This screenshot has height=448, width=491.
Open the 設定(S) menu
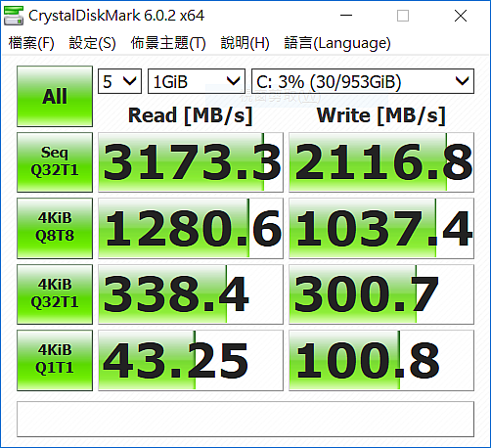(92, 43)
